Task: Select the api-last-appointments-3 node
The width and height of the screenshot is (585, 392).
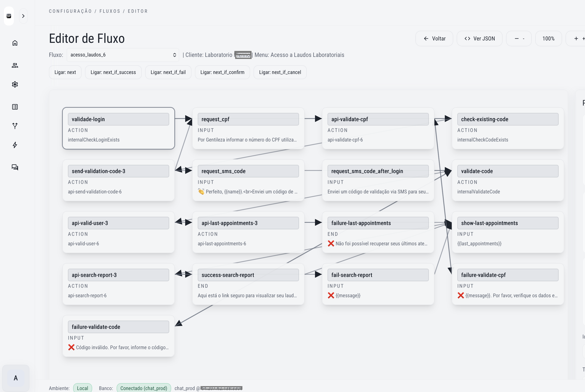Action: point(248,232)
